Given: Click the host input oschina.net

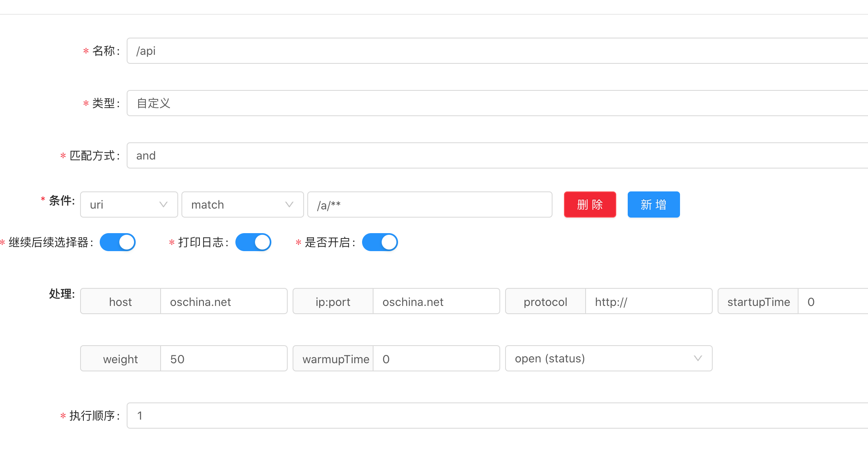Looking at the screenshot, I should pos(224,301).
